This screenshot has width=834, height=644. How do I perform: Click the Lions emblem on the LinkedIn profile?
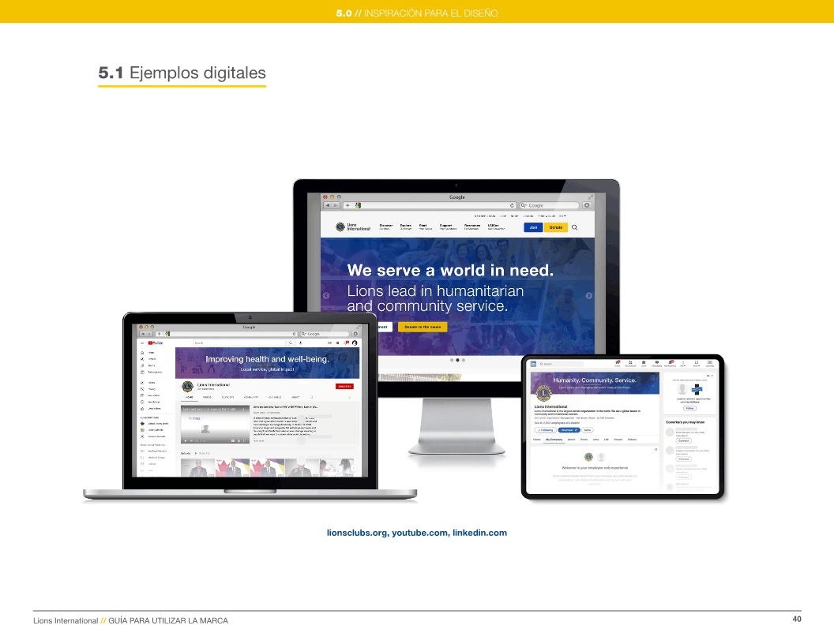pyautogui.click(x=543, y=393)
